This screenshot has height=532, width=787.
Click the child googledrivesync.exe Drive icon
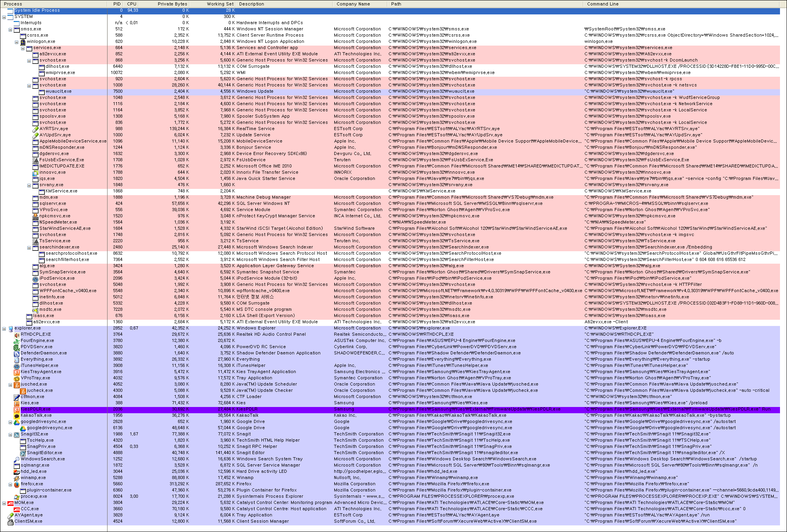point(23,428)
